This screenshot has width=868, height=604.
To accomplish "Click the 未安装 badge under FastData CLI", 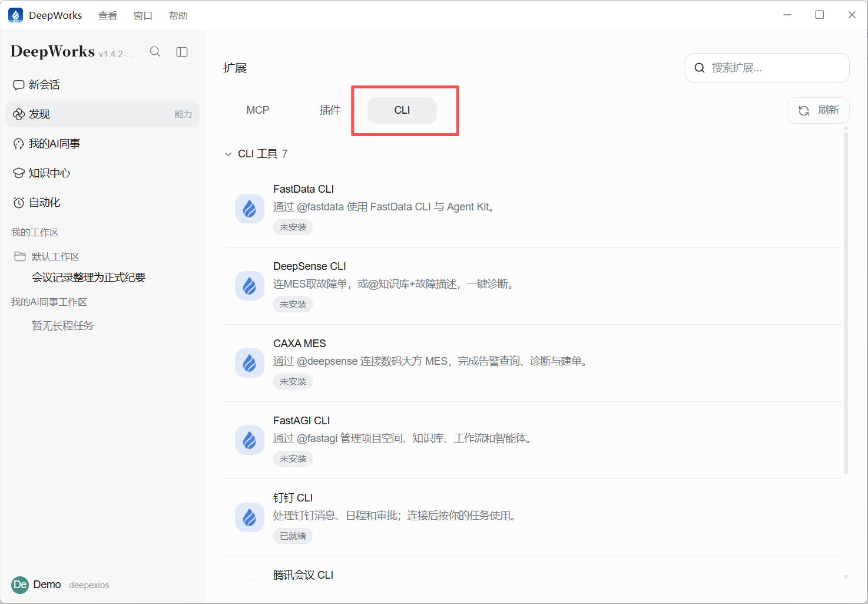I will pos(293,227).
